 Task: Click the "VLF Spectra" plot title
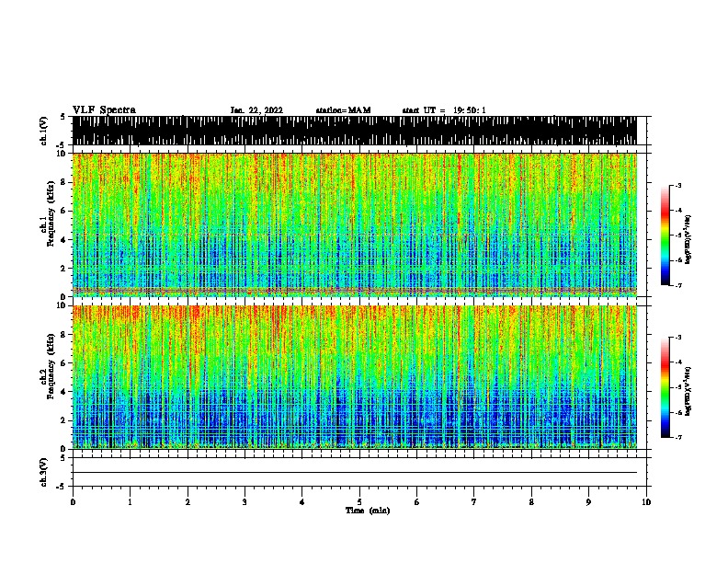[104, 110]
